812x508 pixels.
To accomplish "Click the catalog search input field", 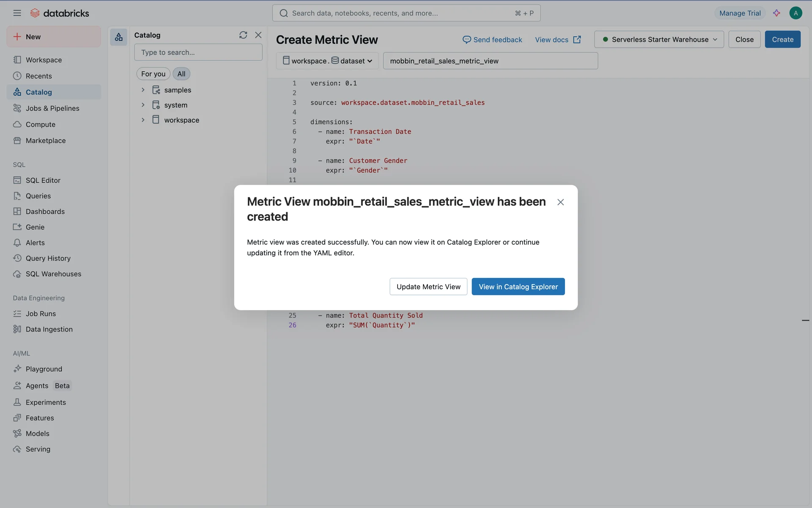I will coord(198,52).
